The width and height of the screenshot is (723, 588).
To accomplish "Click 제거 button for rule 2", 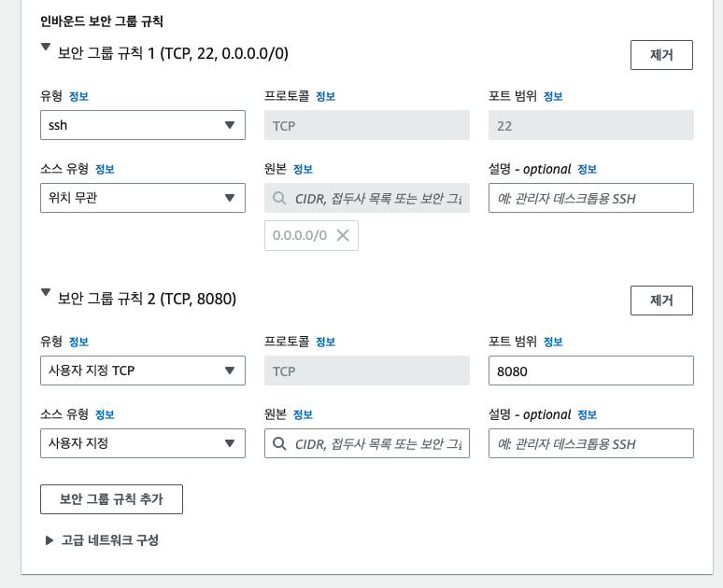I will click(661, 301).
